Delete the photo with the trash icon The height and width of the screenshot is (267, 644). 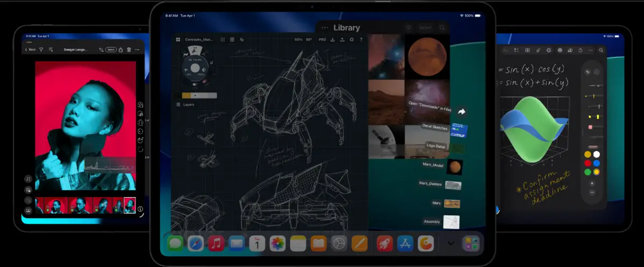(x=128, y=50)
